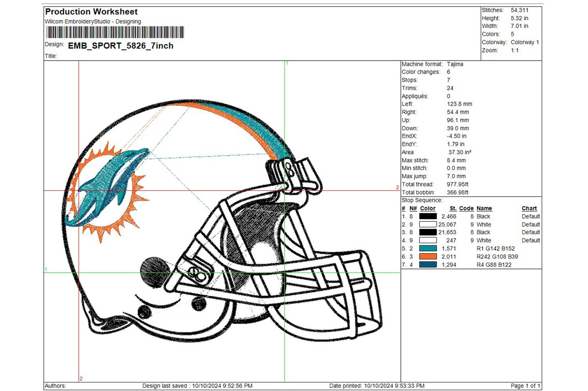Select the stitch count "54,311"
This screenshot has height=391, width=588.
coord(519,10)
